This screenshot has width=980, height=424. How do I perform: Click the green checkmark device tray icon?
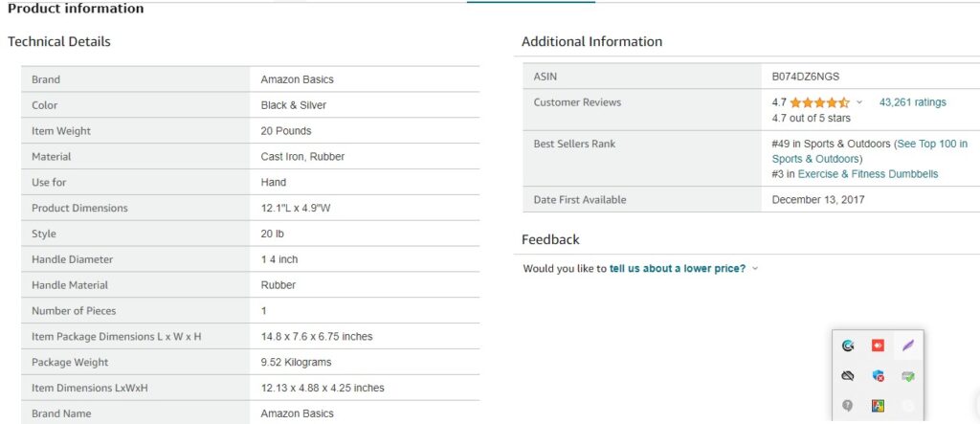click(x=908, y=376)
